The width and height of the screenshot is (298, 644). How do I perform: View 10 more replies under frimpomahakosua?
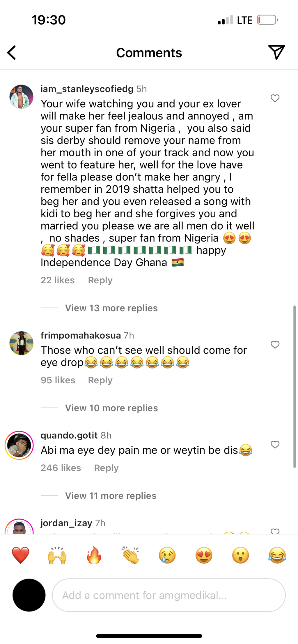point(111,408)
